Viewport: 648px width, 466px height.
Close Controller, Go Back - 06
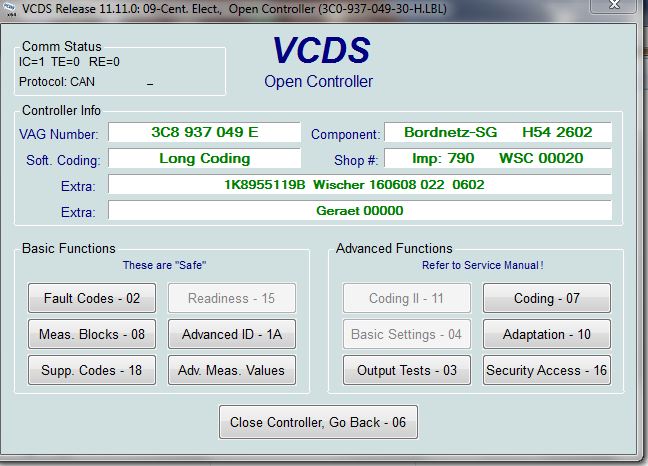(318, 422)
